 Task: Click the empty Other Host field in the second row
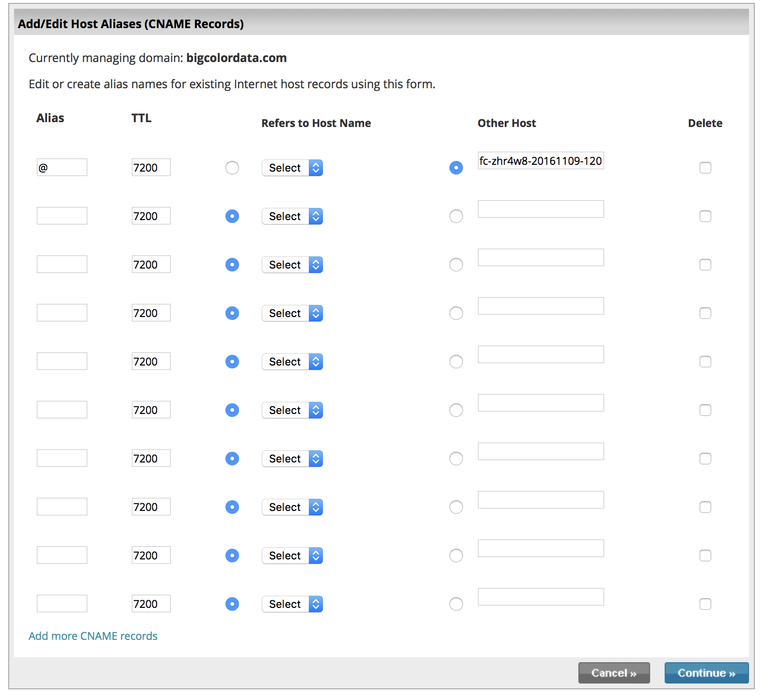click(541, 209)
